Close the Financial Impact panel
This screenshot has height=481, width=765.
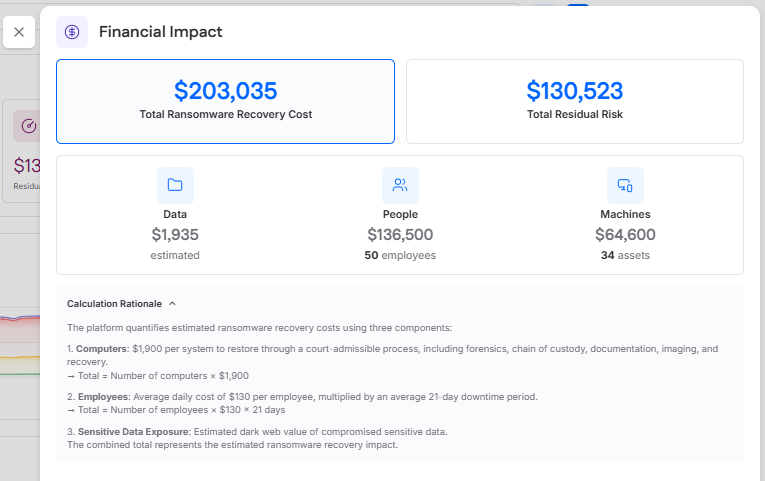click(x=19, y=32)
